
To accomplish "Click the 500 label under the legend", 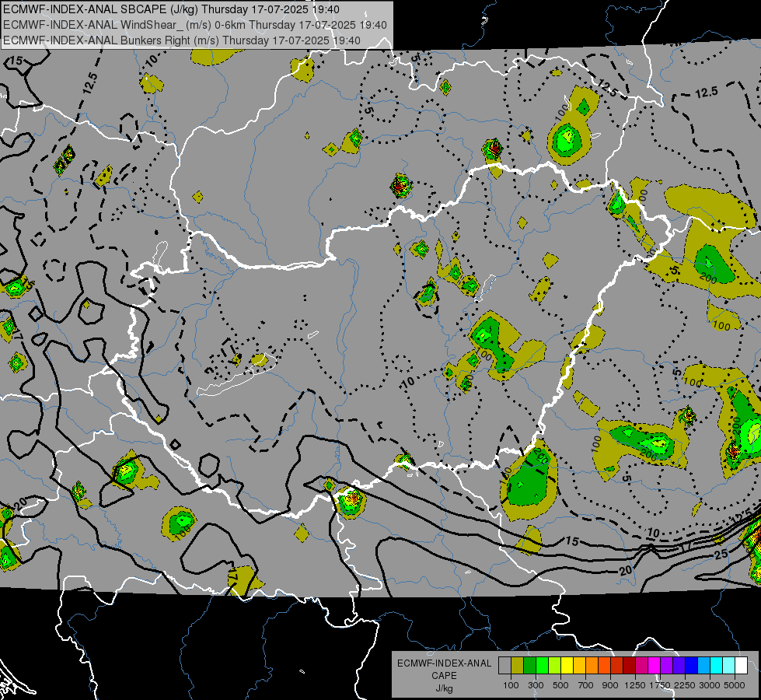I will pos(560,685).
